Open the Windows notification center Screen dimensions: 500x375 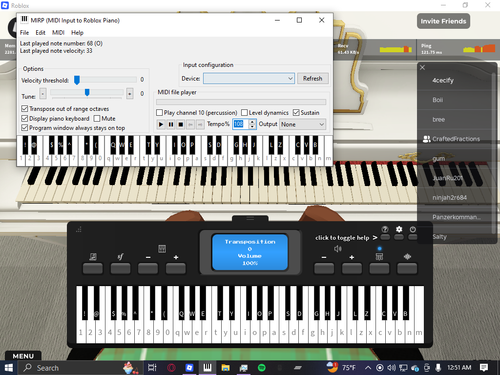click(x=484, y=368)
